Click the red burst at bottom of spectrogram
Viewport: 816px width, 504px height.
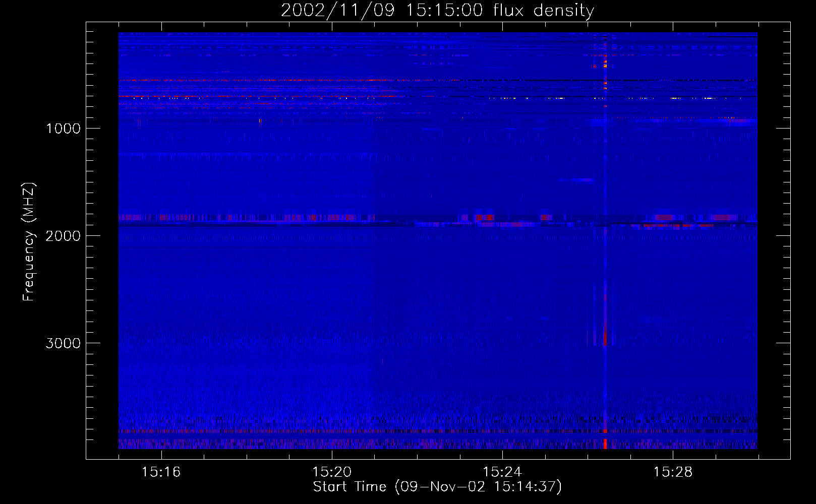605,444
